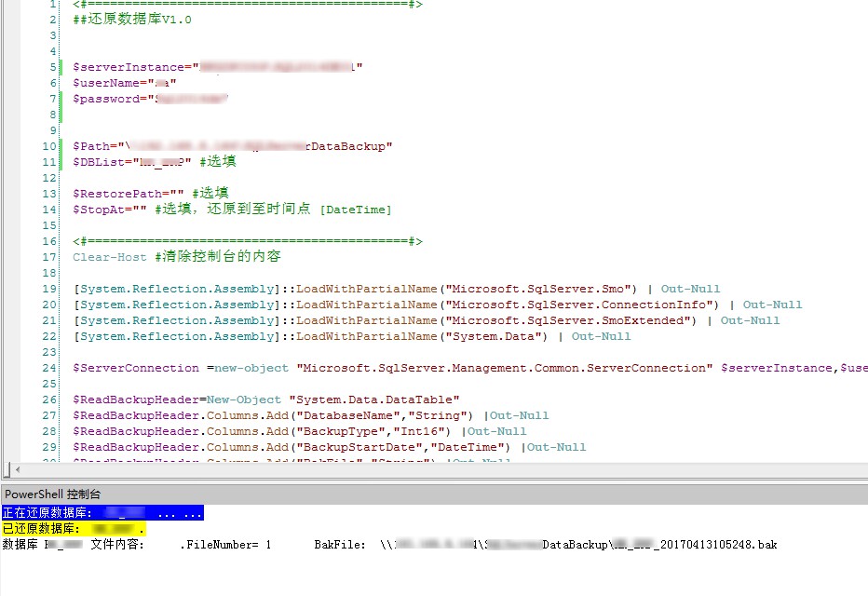Screen dimensions: 868x596
Task: Click Out-Null on line 22
Action: point(602,336)
